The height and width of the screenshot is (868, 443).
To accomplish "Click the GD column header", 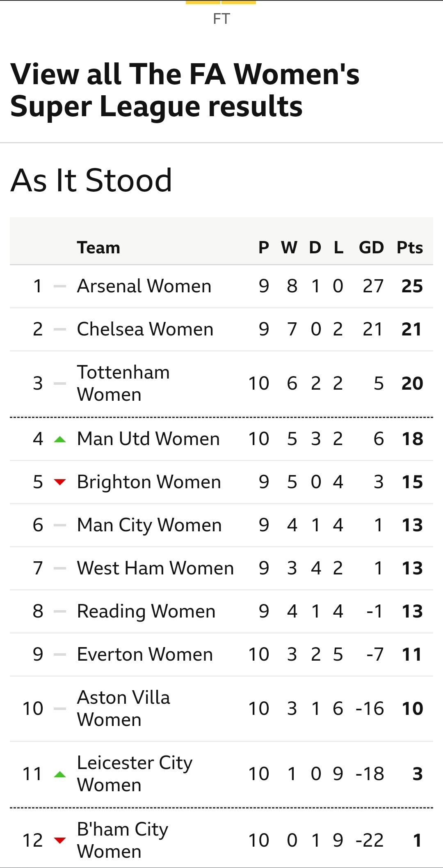I will pyautogui.click(x=371, y=248).
